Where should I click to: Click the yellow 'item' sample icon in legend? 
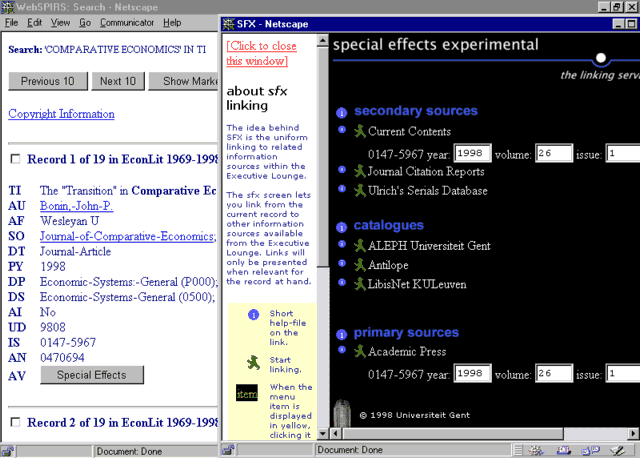tap(247, 393)
